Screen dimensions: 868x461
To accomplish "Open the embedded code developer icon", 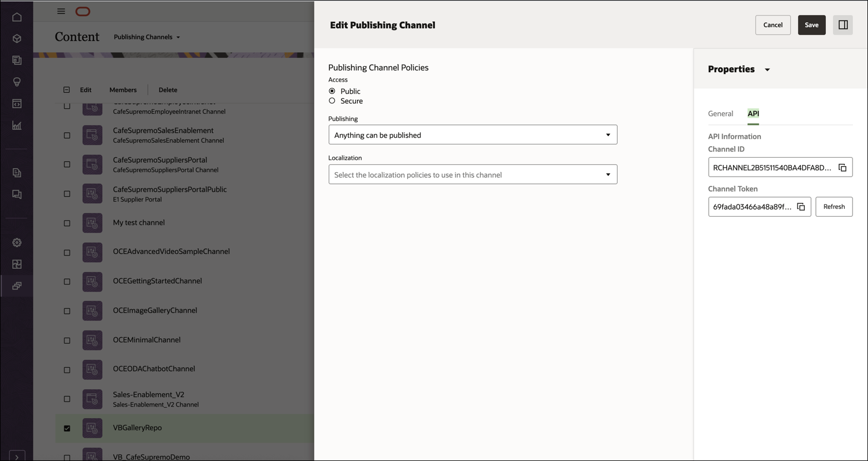I will click(17, 103).
